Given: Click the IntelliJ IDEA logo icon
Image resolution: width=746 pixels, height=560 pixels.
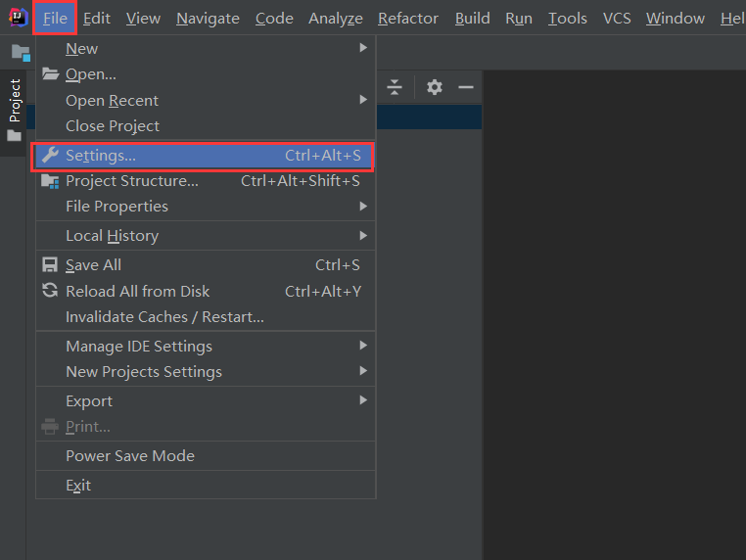Looking at the screenshot, I should tap(18, 18).
